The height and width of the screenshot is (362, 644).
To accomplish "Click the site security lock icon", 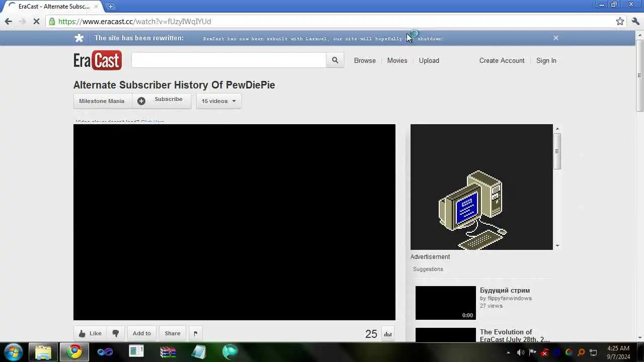I will point(52,21).
